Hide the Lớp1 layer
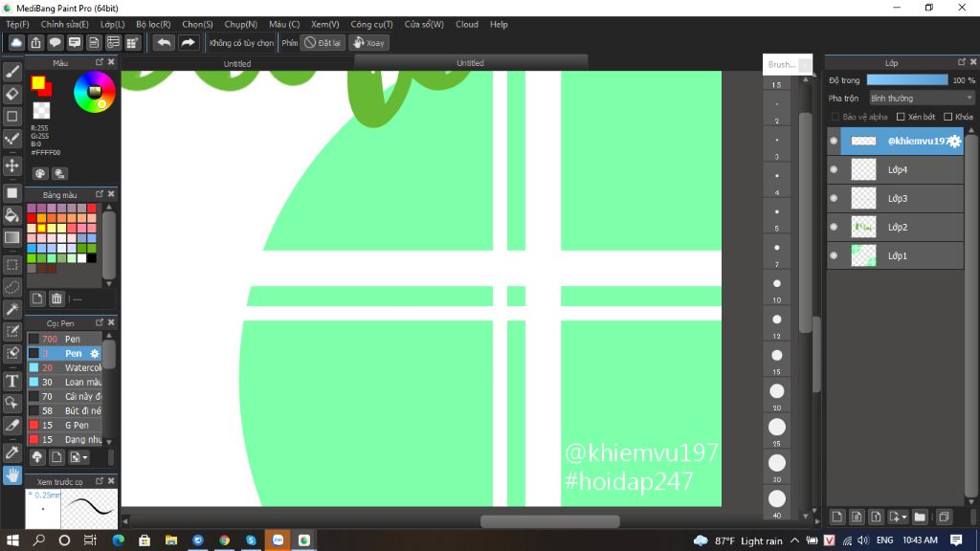This screenshot has width=980, height=551. click(834, 255)
